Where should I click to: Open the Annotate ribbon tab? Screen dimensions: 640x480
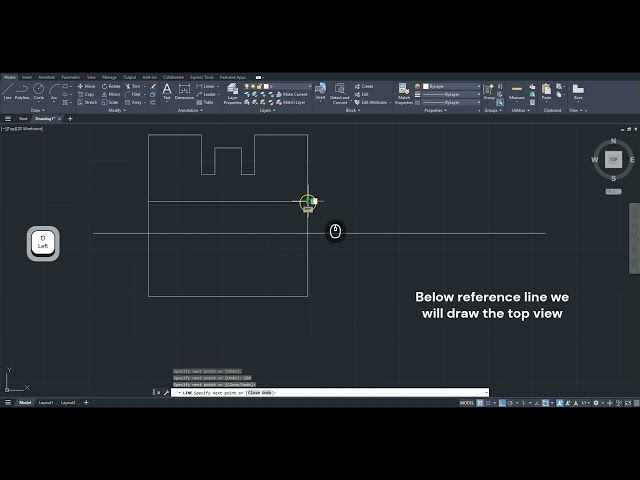tap(46, 77)
